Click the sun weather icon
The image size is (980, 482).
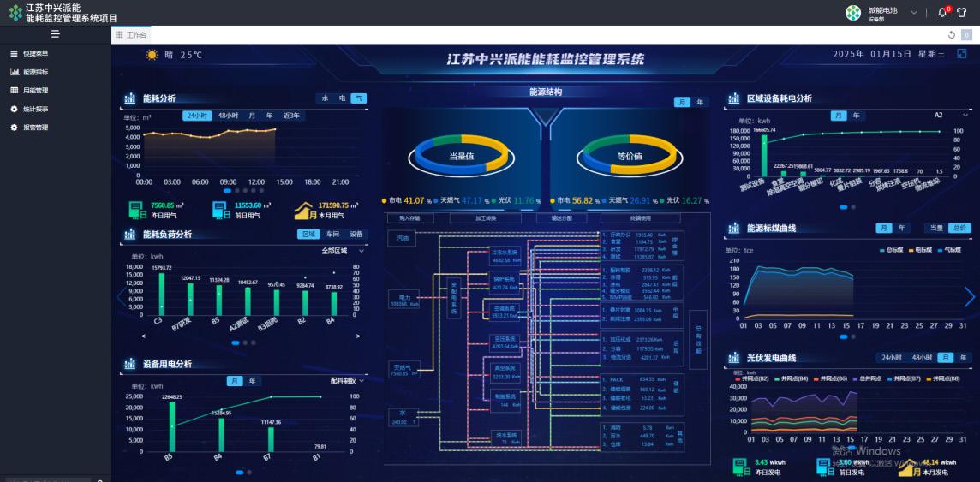click(152, 55)
